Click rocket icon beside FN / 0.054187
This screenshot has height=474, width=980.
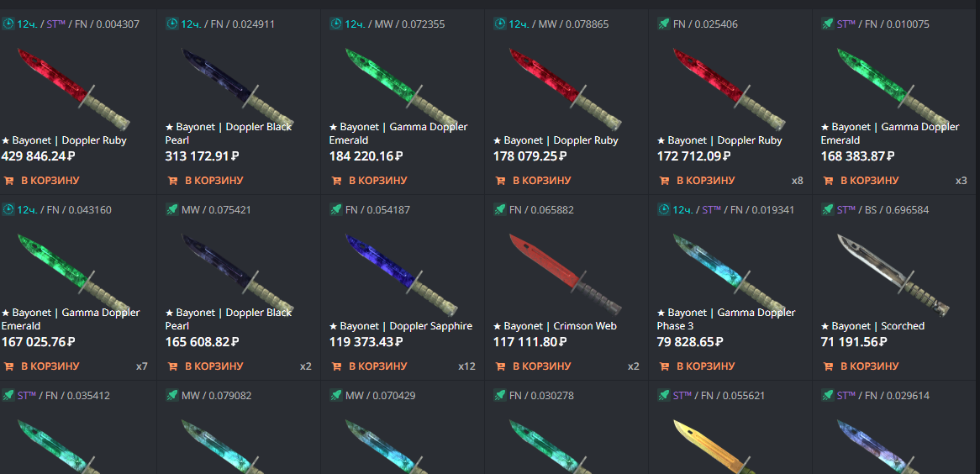[x=335, y=209]
